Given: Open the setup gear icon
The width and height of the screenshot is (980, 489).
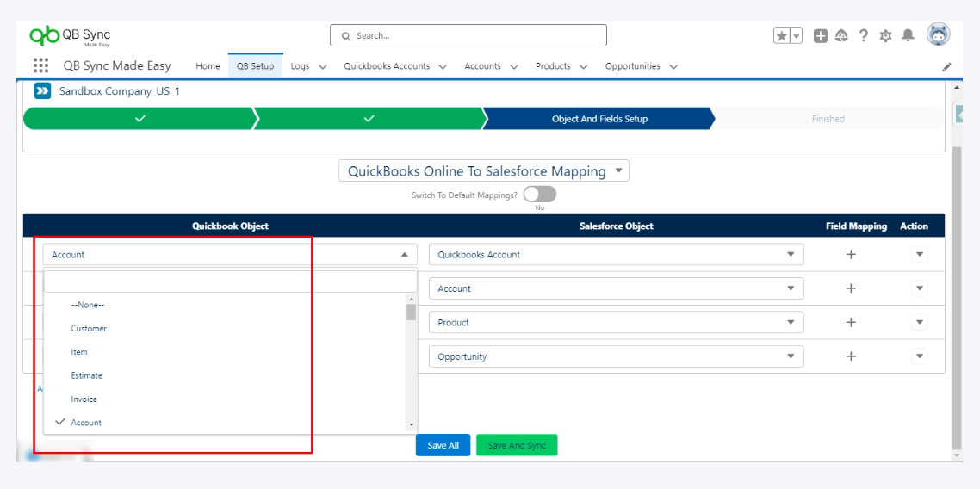Looking at the screenshot, I should (x=885, y=36).
